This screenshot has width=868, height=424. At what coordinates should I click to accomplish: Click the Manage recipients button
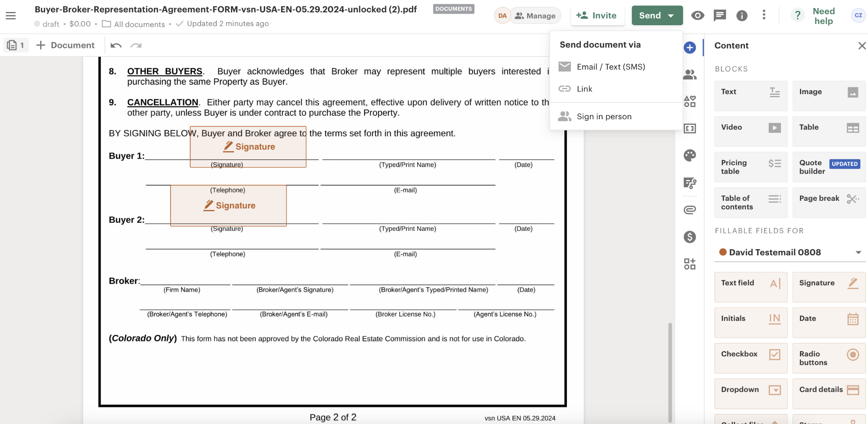click(x=535, y=16)
